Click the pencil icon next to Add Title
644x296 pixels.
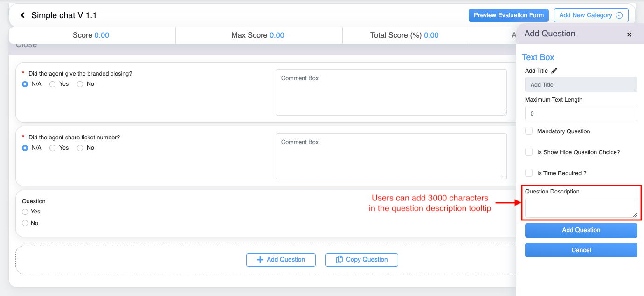pos(554,71)
